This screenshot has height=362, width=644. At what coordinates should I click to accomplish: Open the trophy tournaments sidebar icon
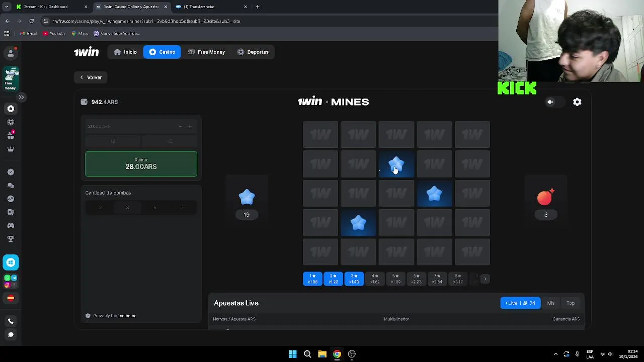11,239
